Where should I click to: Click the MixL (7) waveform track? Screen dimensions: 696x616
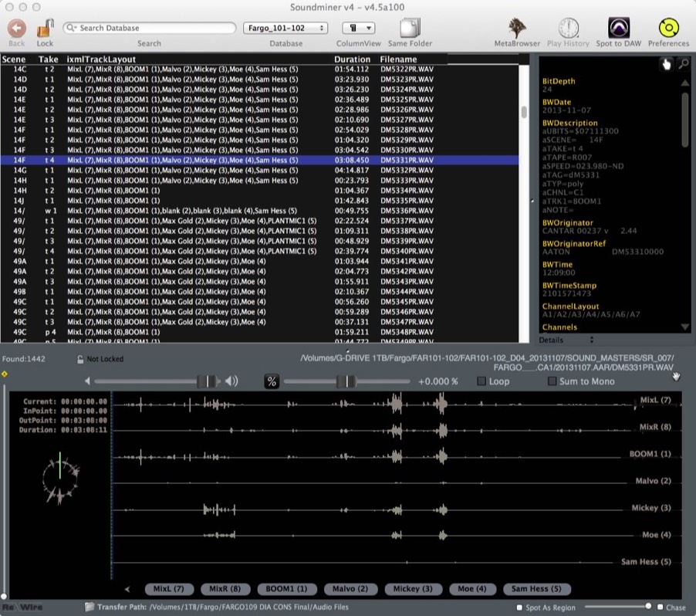pos(397,404)
